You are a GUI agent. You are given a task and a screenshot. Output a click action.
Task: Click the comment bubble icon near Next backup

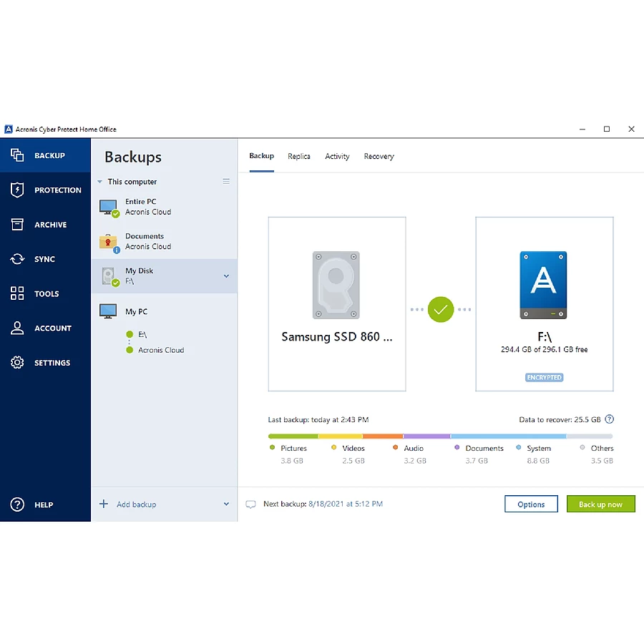250,504
